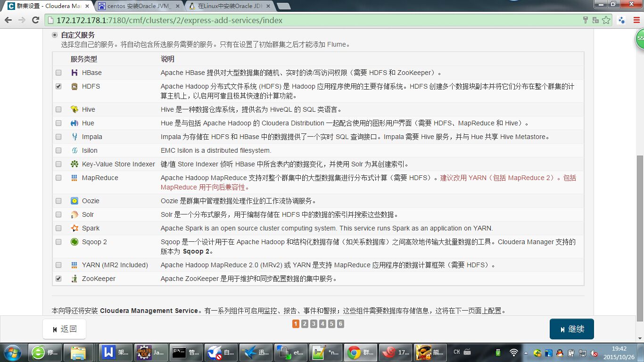Check the Solr checkbox
Viewport: 644px width, 362px height.
[58, 214]
